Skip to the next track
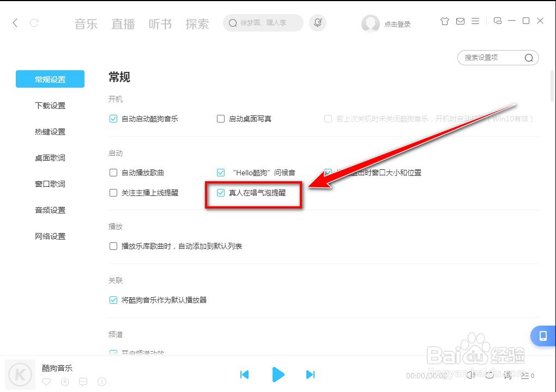The height and width of the screenshot is (392, 556). pos(310,374)
